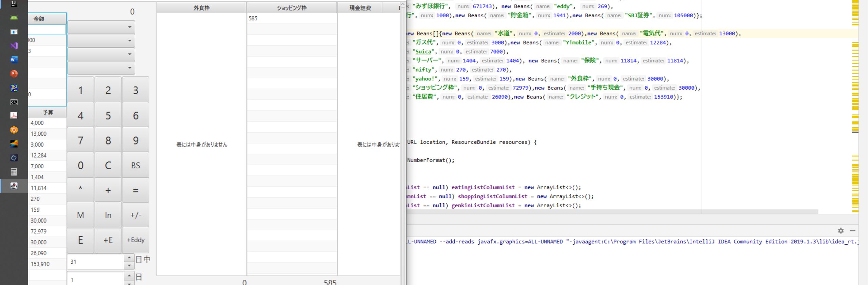Image resolution: width=868 pixels, height=285 pixels.
Task: Open the Calculator taskbar icon
Action: pyautogui.click(x=14, y=172)
